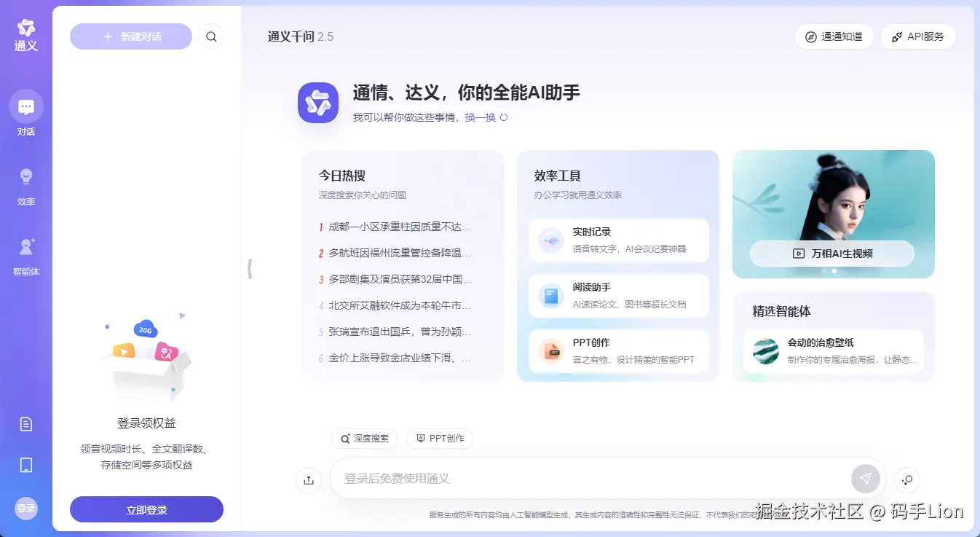Click 新建对话 new chat button
Screen dimensions: 980x537
tap(131, 36)
